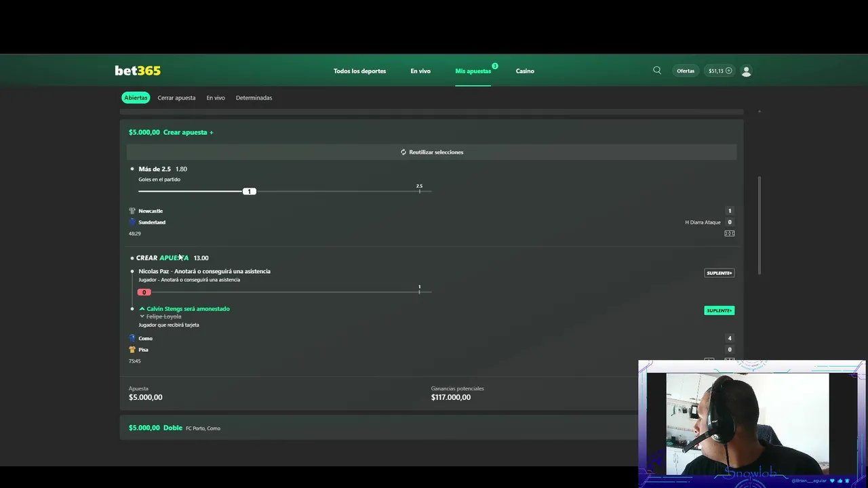Click the red 0 assist progress marker
The width and height of the screenshot is (868, 488).
[144, 292]
